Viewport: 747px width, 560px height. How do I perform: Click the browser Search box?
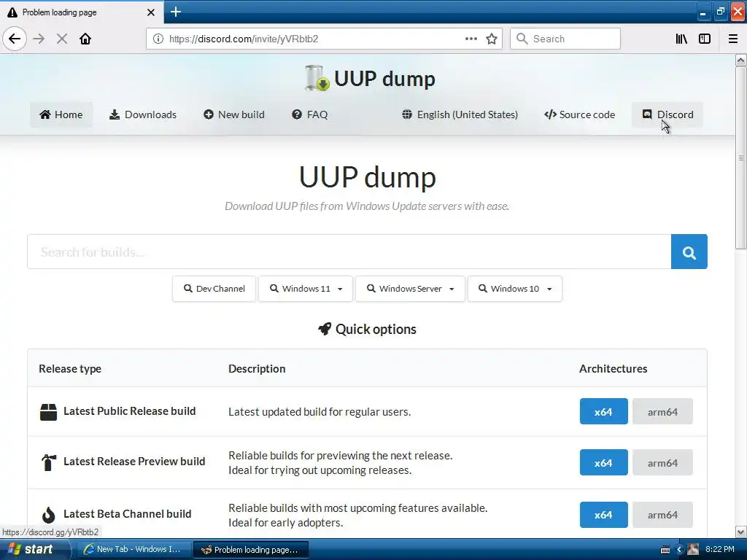pyautogui.click(x=565, y=39)
